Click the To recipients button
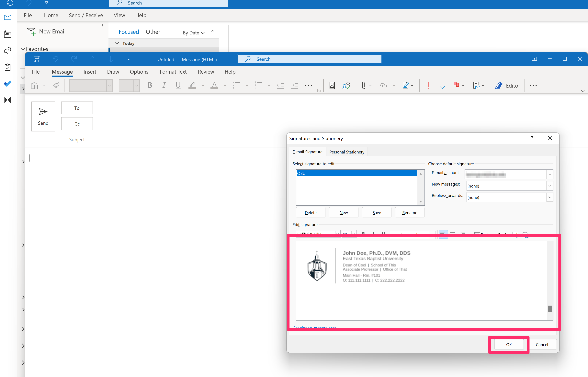Screen dimensions: 588x377 (77, 108)
